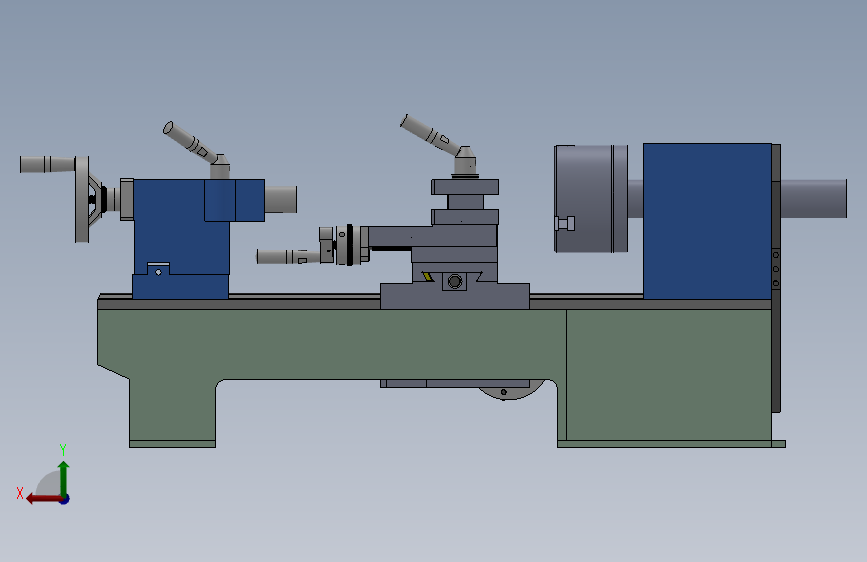867x562 pixels.
Task: Select the tool post clamping lever
Action: click(440, 145)
